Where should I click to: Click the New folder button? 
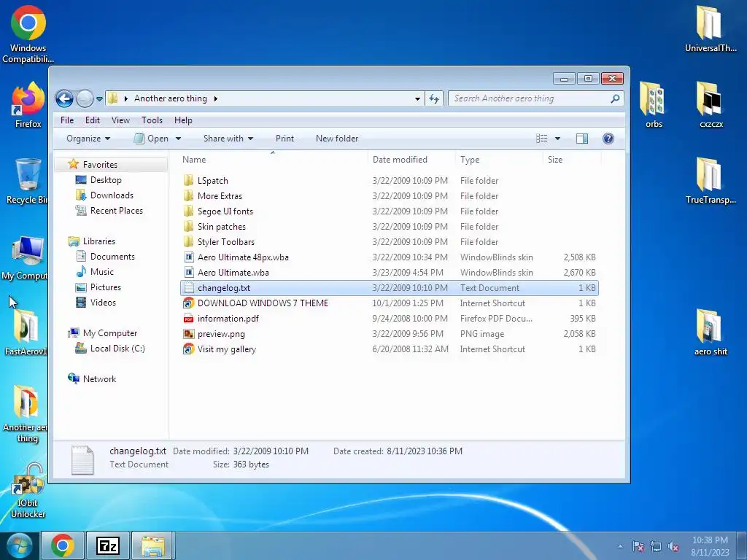click(x=337, y=139)
